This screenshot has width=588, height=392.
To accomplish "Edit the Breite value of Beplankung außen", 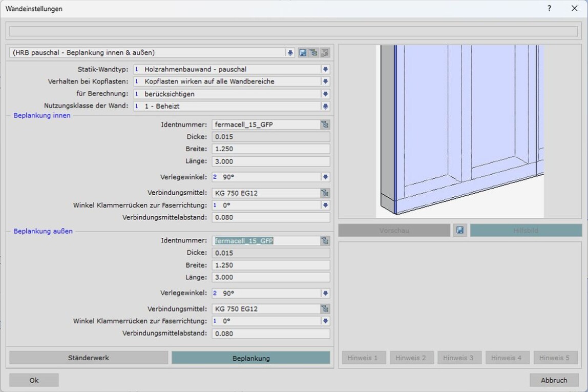I will coord(271,265).
